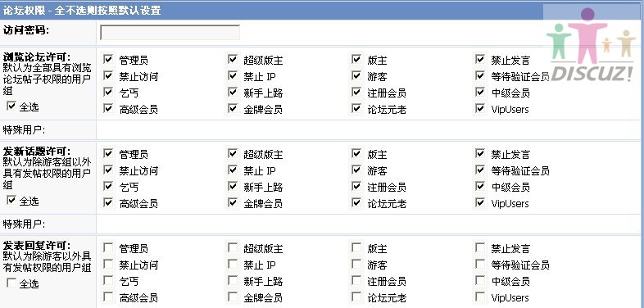Viewport: 644px width, 308px height.
Task: Check 禁止访问 under 发表回复许可
Action: point(108,264)
